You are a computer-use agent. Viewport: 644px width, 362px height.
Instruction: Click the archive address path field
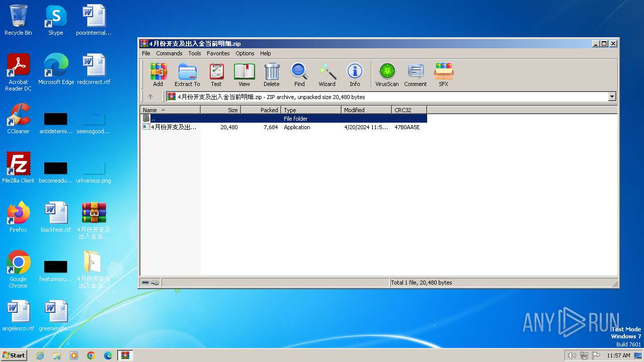coord(387,97)
